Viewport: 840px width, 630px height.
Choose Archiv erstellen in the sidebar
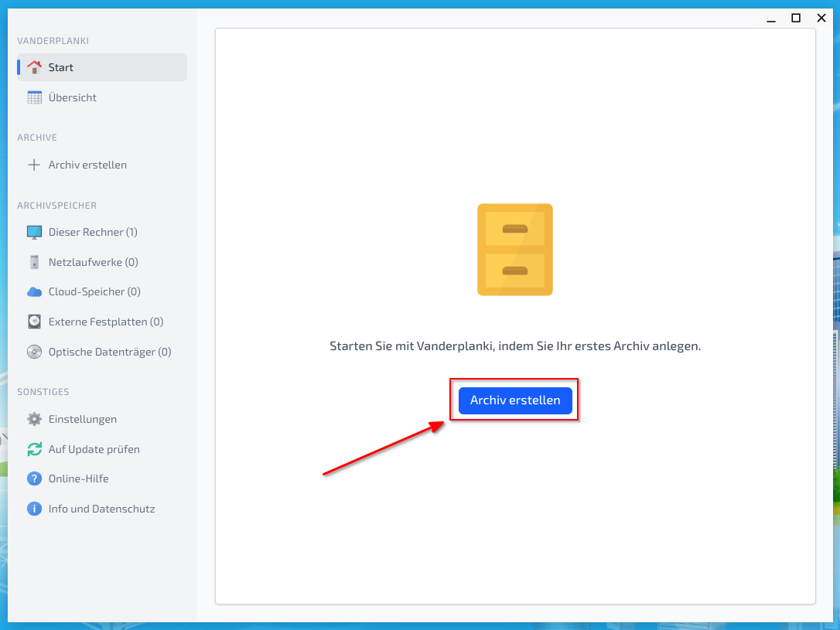pyautogui.click(x=102, y=165)
